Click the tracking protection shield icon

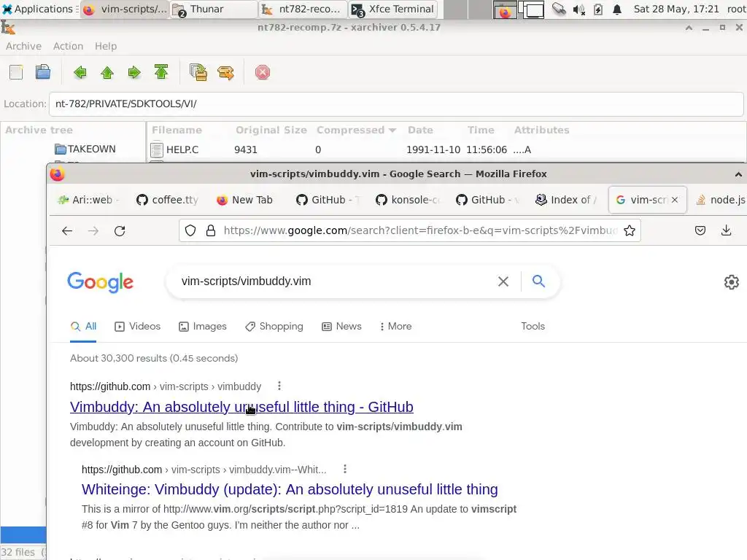pyautogui.click(x=190, y=231)
